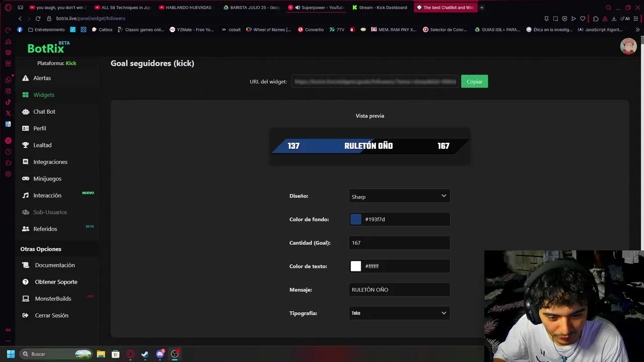
Task: Open Opera sidebar settings gear
Action: [x=8, y=174]
